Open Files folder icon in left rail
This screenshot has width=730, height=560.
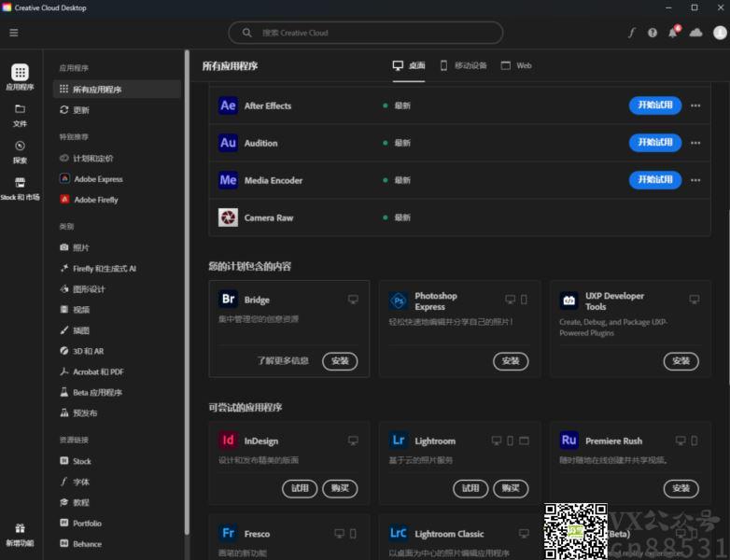(20, 109)
